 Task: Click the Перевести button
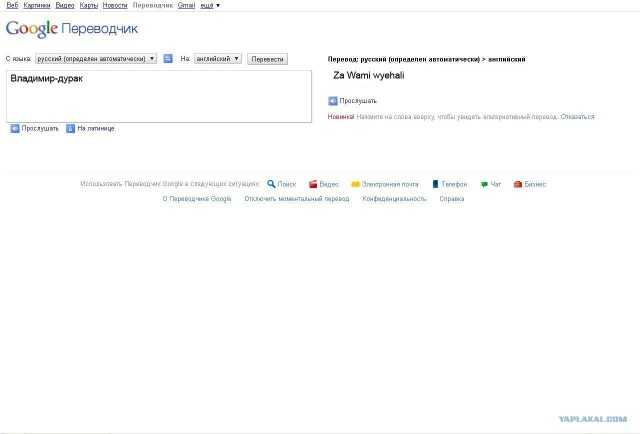click(x=267, y=59)
